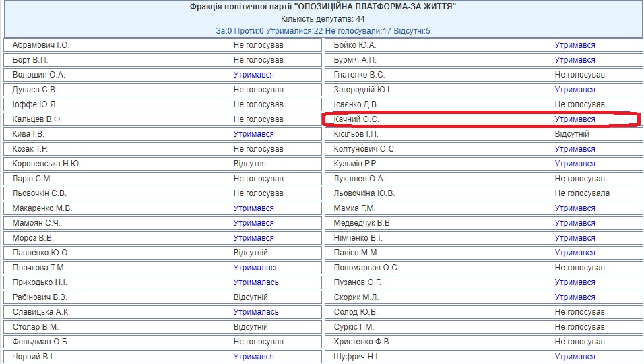The width and height of the screenshot is (644, 364).
Task: Click 'Утримався' vote of Кива І.В.
Action: pos(253,134)
